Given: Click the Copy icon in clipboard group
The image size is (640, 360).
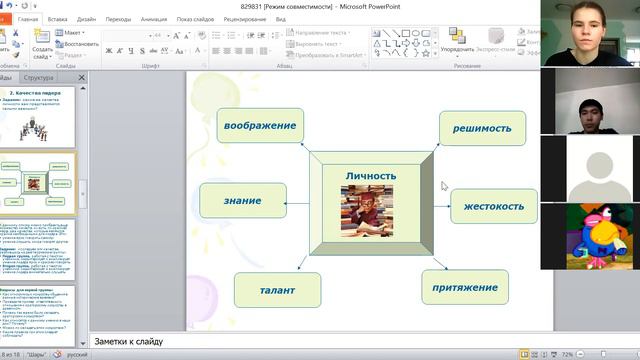Looking at the screenshot, I should point(16,44).
